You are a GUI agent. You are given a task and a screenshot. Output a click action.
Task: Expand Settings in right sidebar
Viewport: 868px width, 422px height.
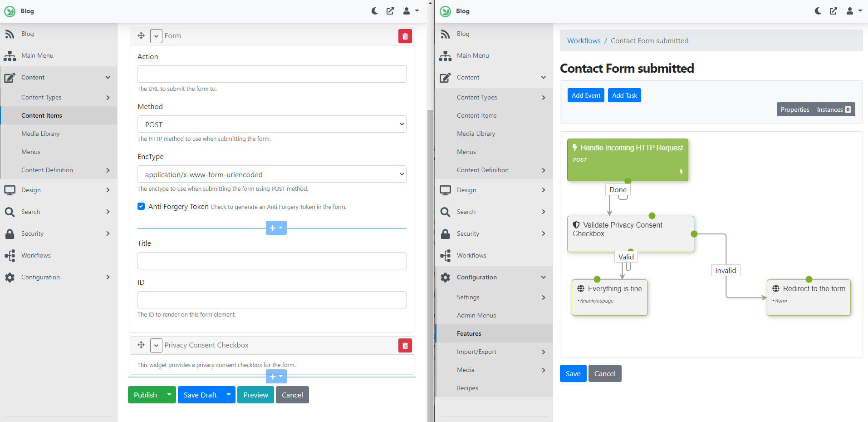tap(494, 297)
